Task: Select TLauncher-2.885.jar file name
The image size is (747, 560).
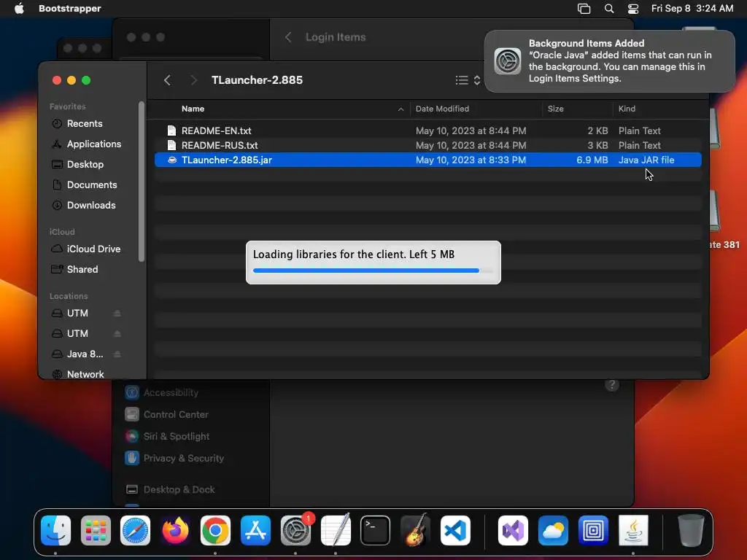Action: 227,160
